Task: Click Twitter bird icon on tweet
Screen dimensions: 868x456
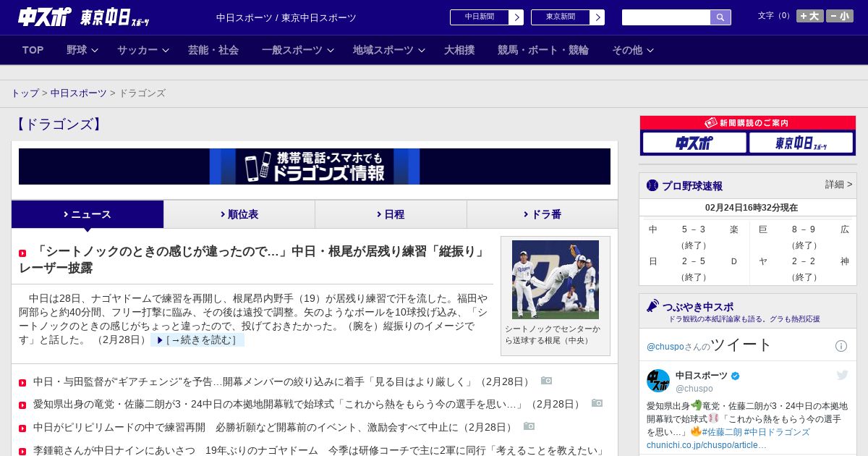Action: click(x=842, y=375)
